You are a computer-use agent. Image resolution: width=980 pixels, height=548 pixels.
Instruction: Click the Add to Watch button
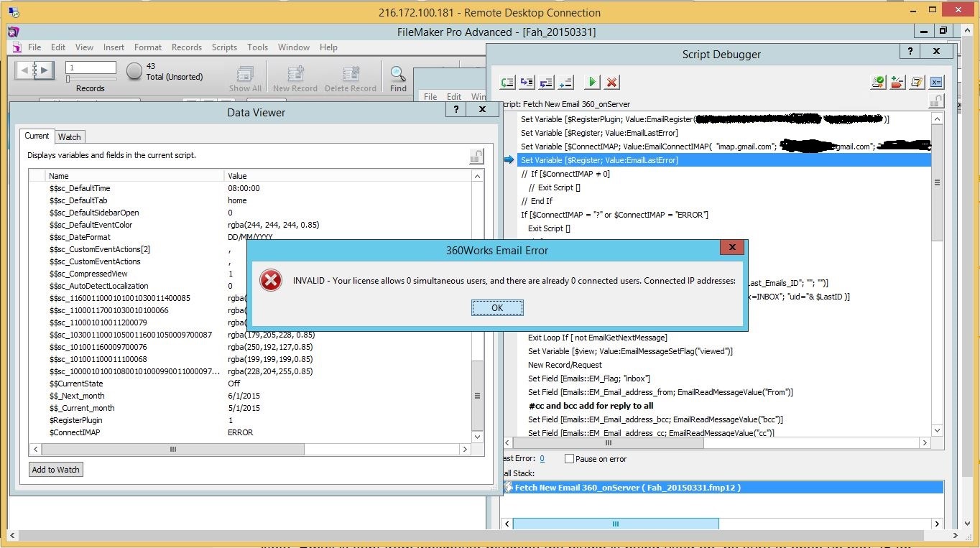click(x=56, y=470)
